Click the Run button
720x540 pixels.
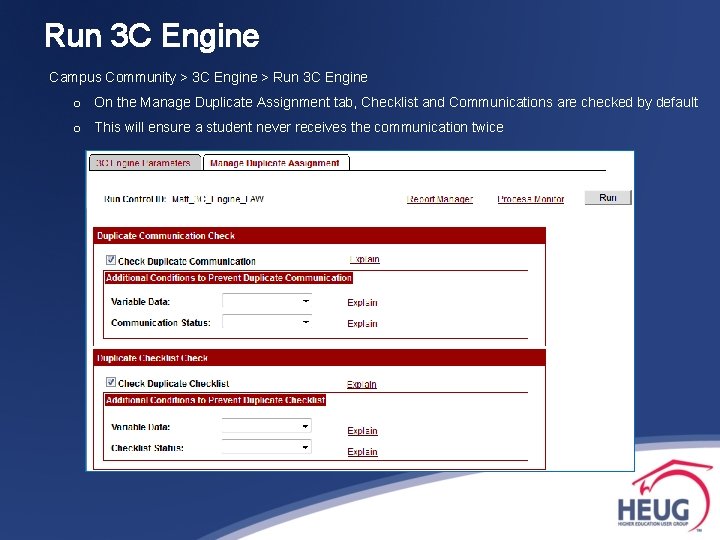click(x=608, y=197)
